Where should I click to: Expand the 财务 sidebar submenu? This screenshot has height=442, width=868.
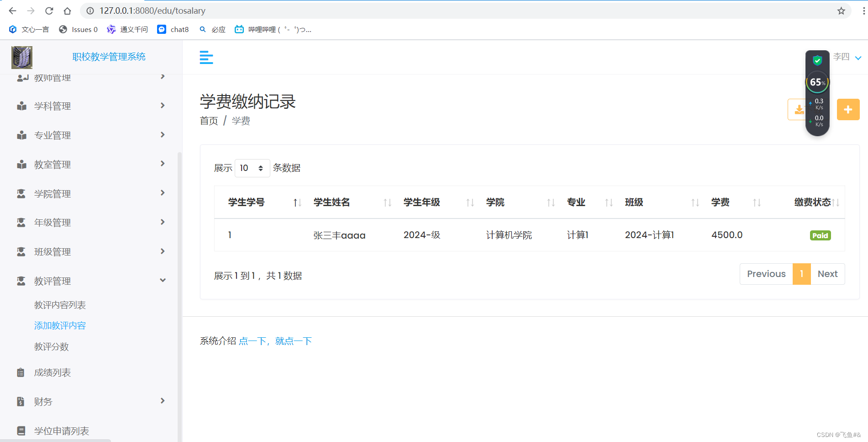[43, 401]
